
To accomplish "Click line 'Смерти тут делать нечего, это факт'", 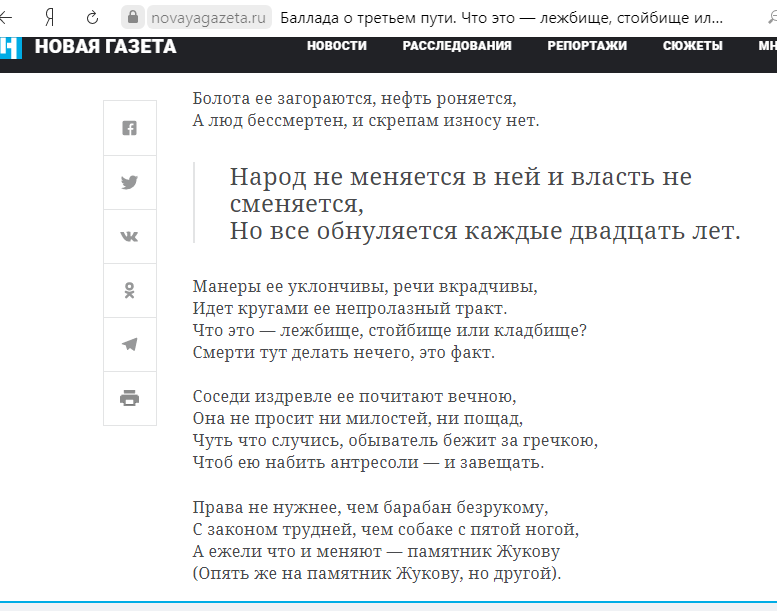I will (x=344, y=352).
